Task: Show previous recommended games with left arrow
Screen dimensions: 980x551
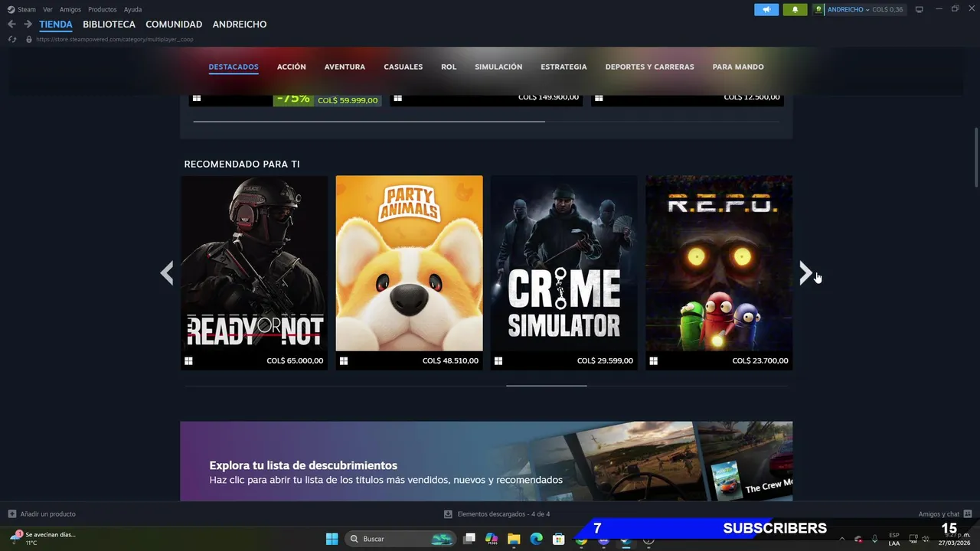Action: [167, 273]
